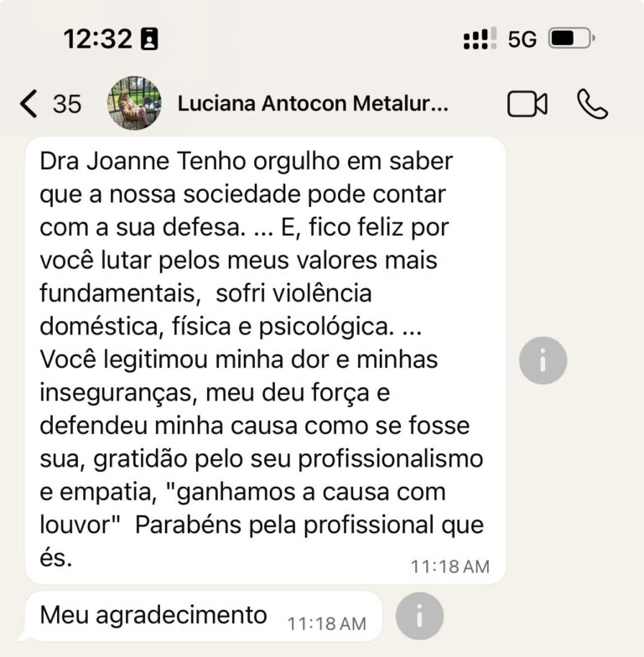Tap the 12:32 clock in status bar
Viewport: 644px width, 657px height.
97,39
